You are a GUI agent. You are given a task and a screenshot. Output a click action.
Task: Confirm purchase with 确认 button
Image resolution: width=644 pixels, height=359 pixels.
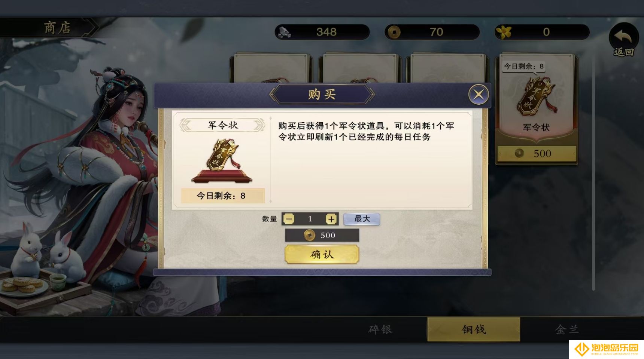(322, 255)
